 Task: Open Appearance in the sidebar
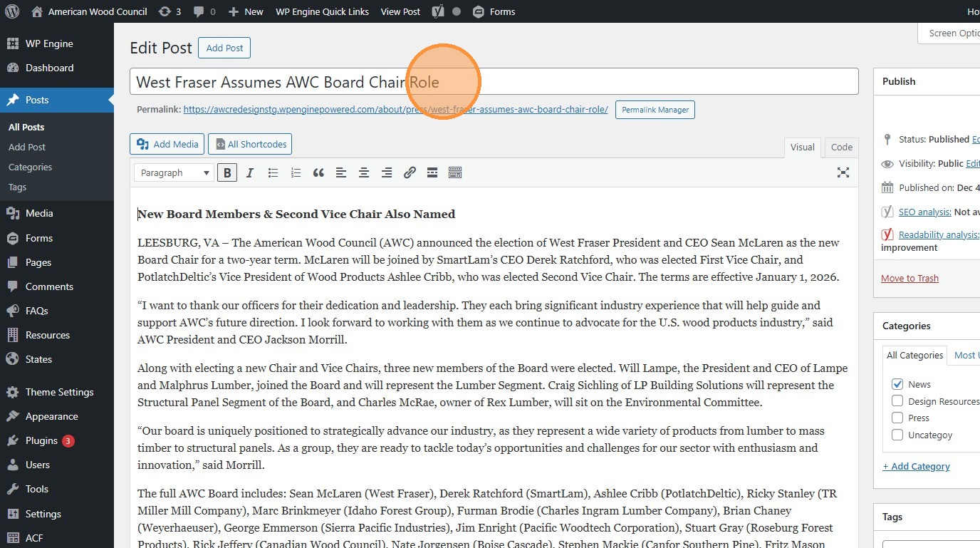57,416
